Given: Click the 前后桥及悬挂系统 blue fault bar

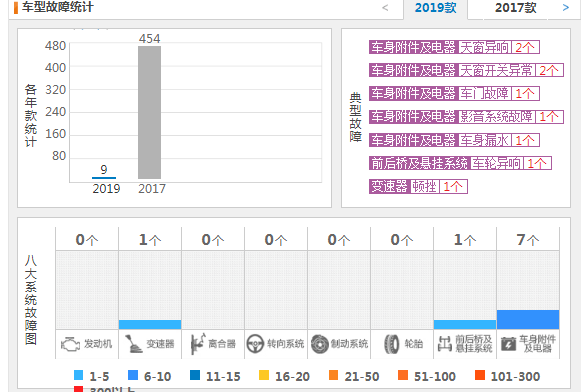Looking at the screenshot, I should coord(465,324).
